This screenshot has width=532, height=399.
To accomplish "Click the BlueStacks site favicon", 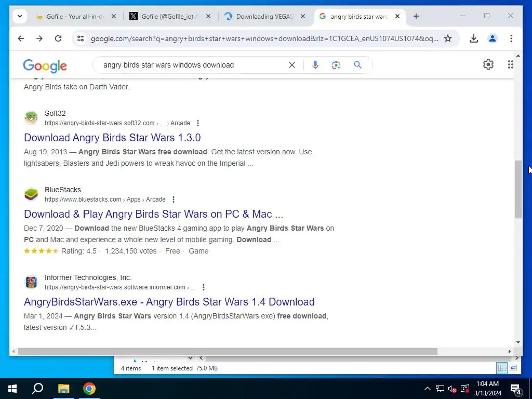I will point(31,194).
